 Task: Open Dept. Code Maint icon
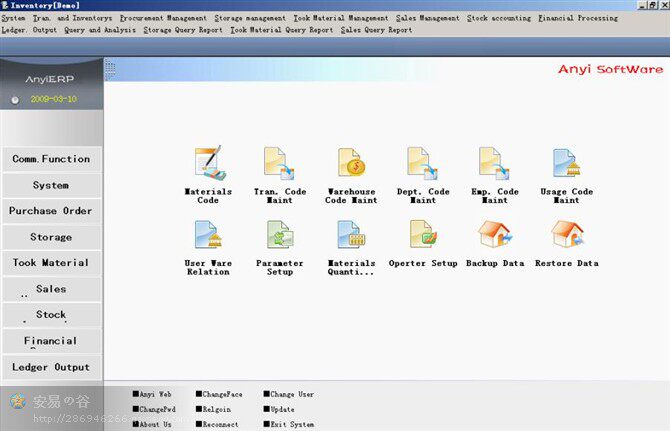tap(423, 163)
